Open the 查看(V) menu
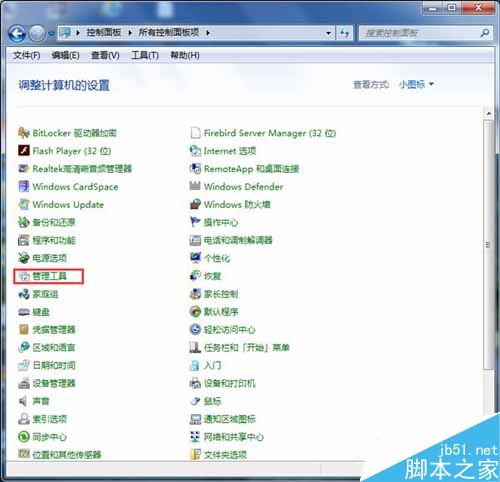The height and width of the screenshot is (482, 500). click(x=105, y=55)
